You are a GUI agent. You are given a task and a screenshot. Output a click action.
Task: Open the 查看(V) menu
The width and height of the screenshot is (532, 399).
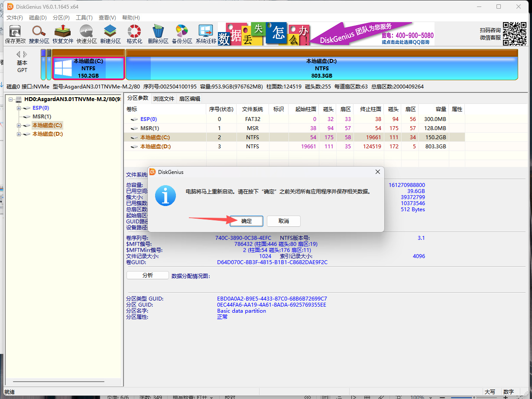click(x=107, y=18)
